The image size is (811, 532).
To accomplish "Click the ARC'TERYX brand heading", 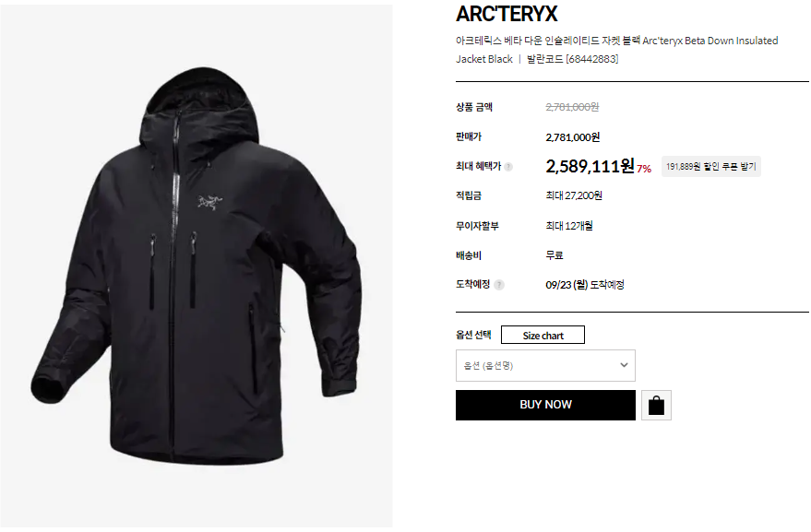I will point(507,14).
